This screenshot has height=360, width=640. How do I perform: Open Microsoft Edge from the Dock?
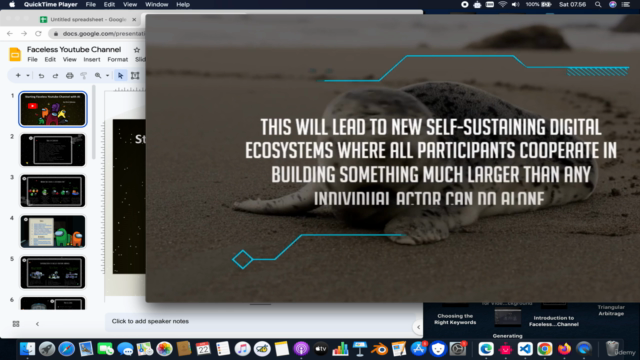[x=486, y=349]
